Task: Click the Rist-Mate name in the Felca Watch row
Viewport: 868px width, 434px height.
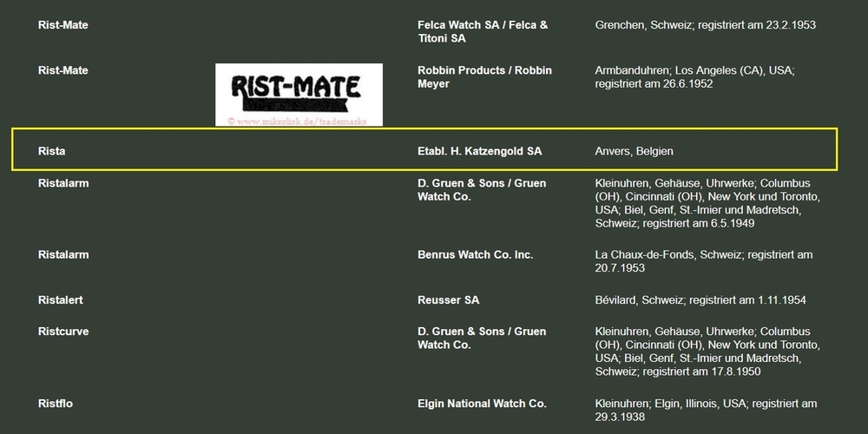Action: [63, 25]
